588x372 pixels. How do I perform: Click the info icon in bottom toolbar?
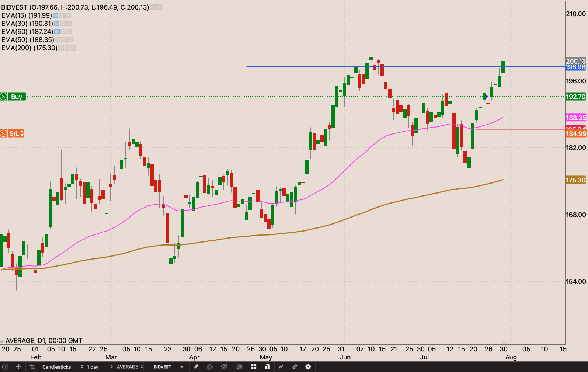(5, 367)
